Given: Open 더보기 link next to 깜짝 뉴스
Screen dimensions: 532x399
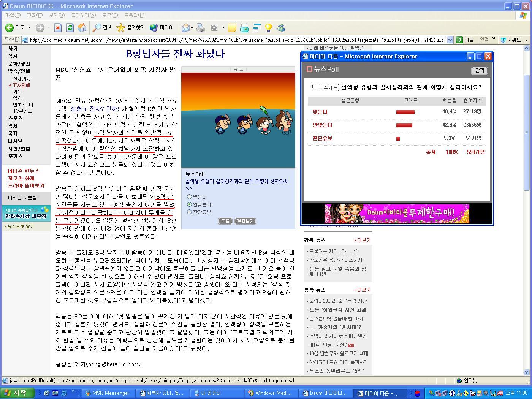Looking at the screenshot, I should (363, 290).
